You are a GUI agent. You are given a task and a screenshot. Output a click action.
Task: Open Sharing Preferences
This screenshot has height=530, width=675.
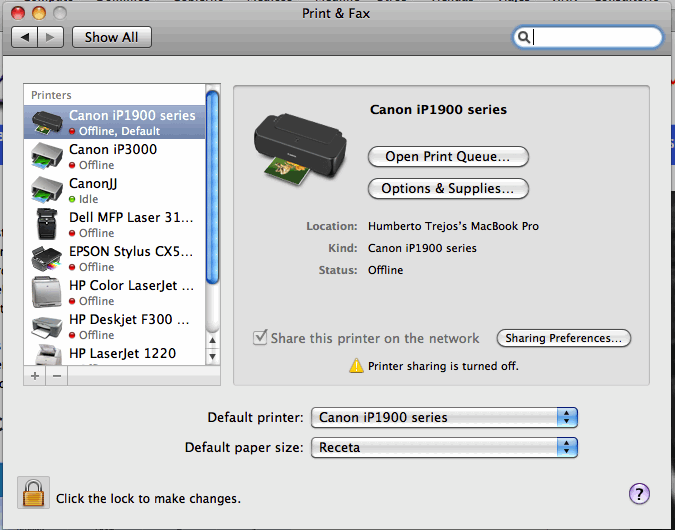coord(564,338)
